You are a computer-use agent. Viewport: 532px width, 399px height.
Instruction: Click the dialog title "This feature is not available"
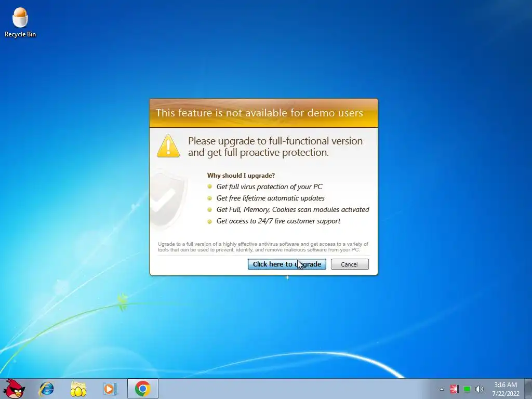coord(259,113)
